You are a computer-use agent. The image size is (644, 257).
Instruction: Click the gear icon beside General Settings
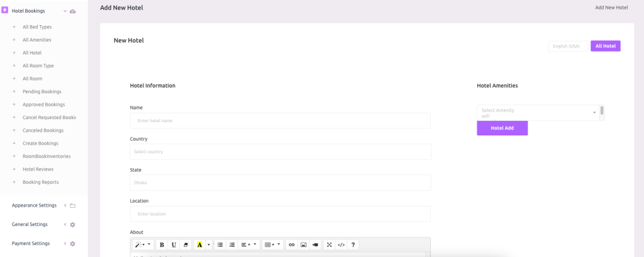73,224
